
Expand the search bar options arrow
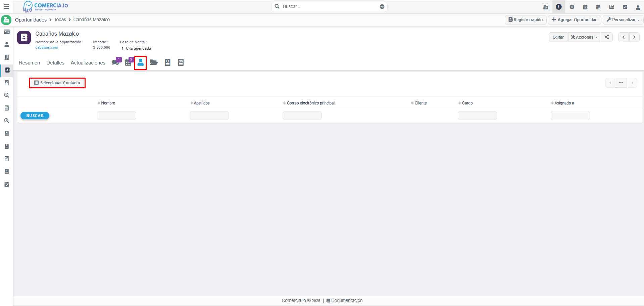(x=382, y=7)
